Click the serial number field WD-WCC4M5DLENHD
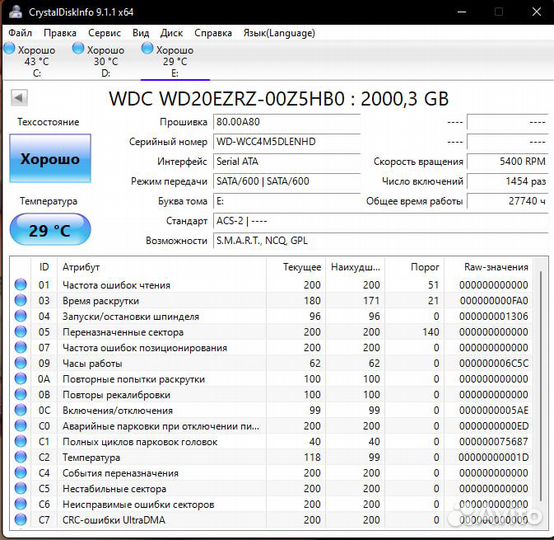This screenshot has height=540, width=554. (x=287, y=142)
